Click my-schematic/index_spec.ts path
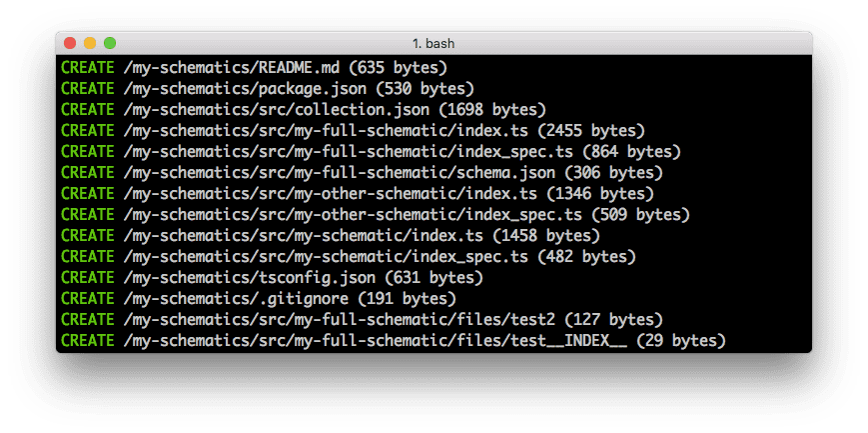Image resolution: width=868 pixels, height=433 pixels. 326,257
